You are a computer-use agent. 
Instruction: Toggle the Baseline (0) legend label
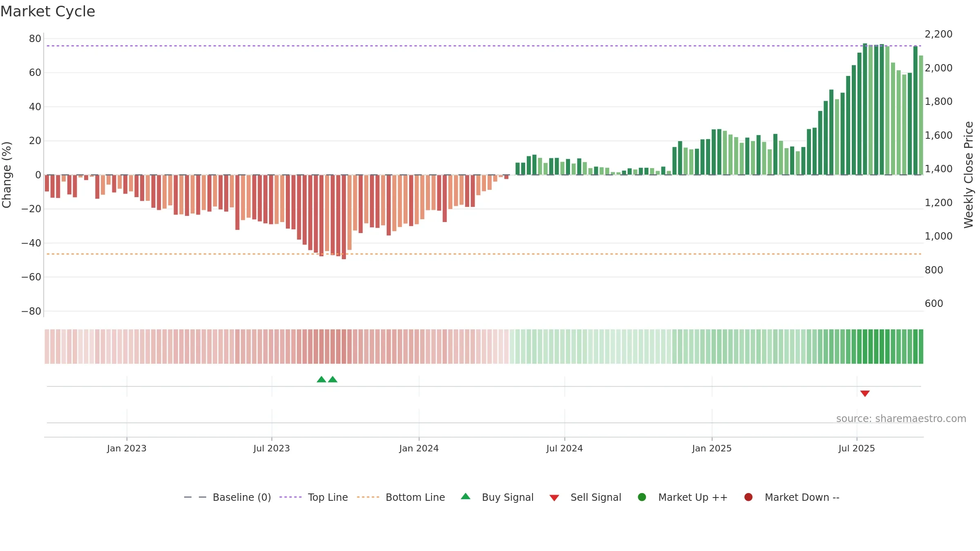point(242,497)
